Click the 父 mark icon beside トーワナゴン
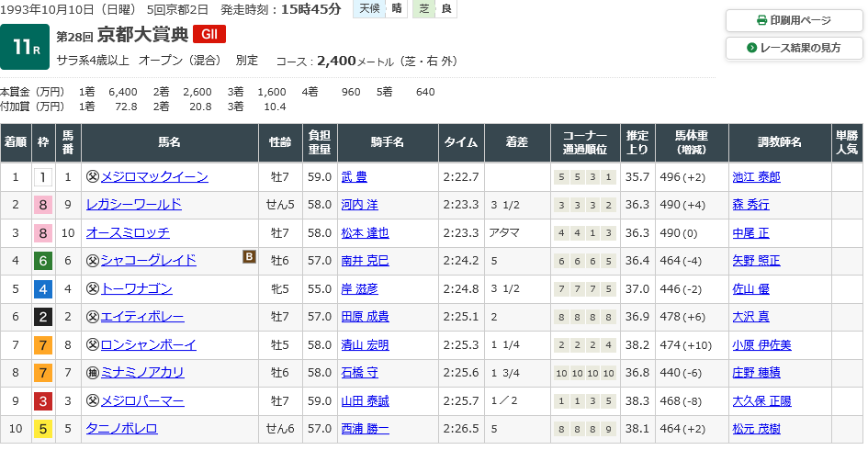 click(93, 289)
